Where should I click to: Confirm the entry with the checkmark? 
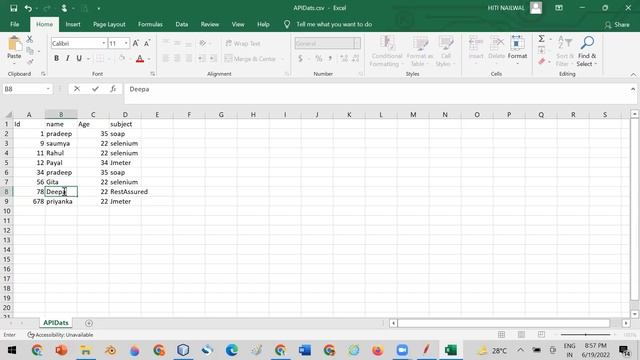pos(95,89)
